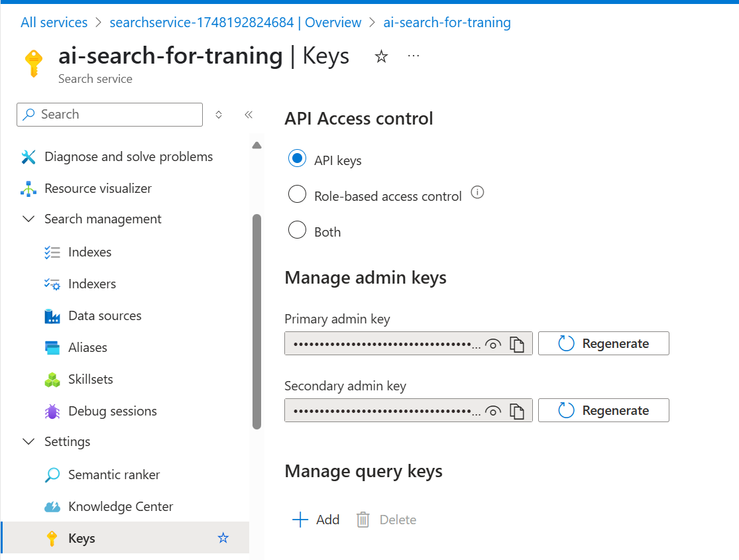Show the secondary admin key value
The width and height of the screenshot is (739, 560).
(x=492, y=411)
